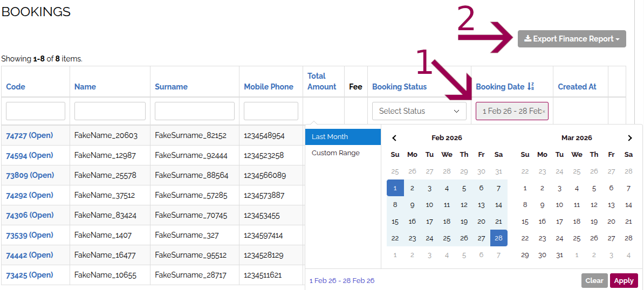Click the Booking Date sort icon
The height and width of the screenshot is (290, 644).
coord(531,86)
